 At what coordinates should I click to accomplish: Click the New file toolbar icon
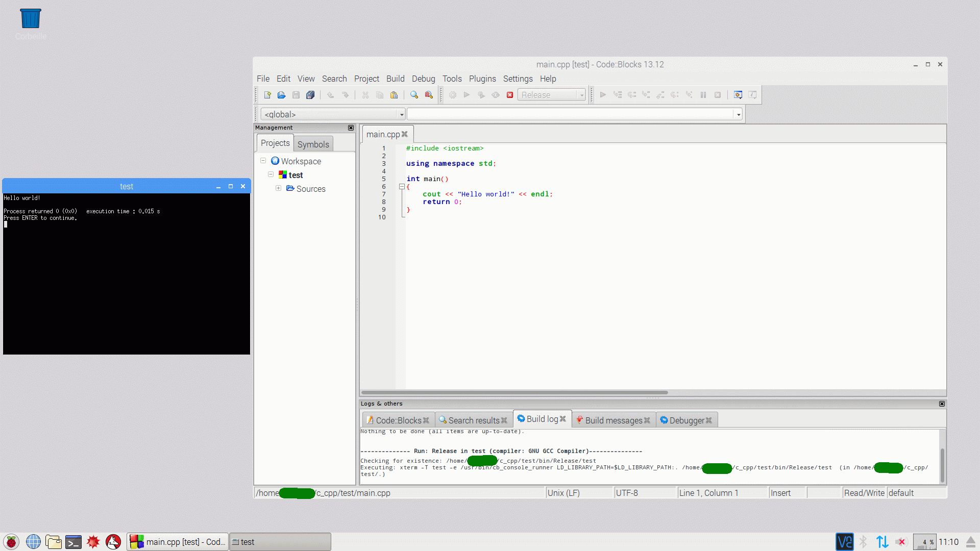point(267,95)
